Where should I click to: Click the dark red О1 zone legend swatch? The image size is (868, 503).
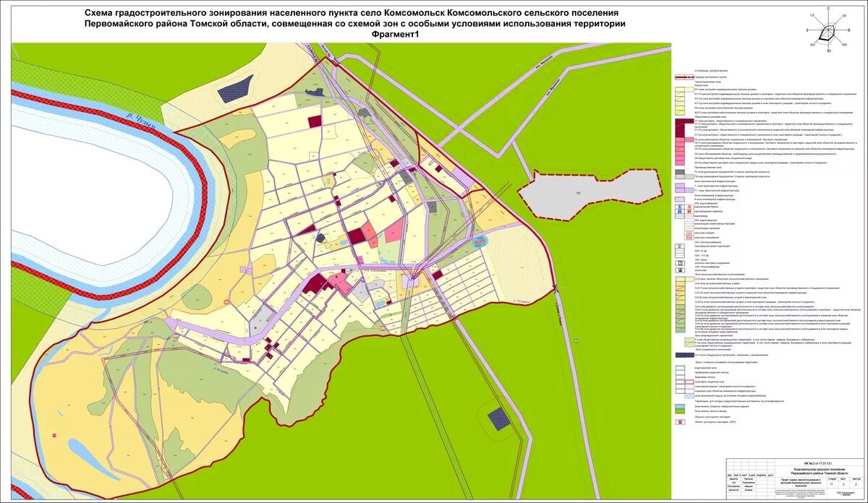(x=684, y=121)
